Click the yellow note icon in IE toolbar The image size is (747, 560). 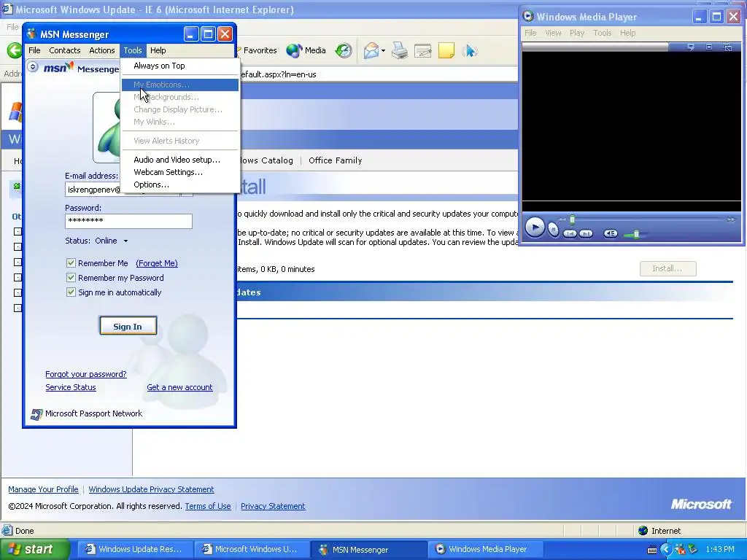pos(446,50)
